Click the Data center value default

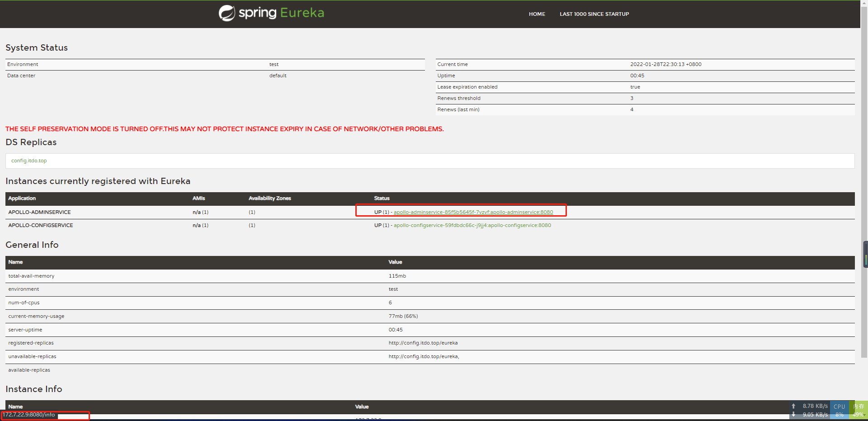point(278,76)
